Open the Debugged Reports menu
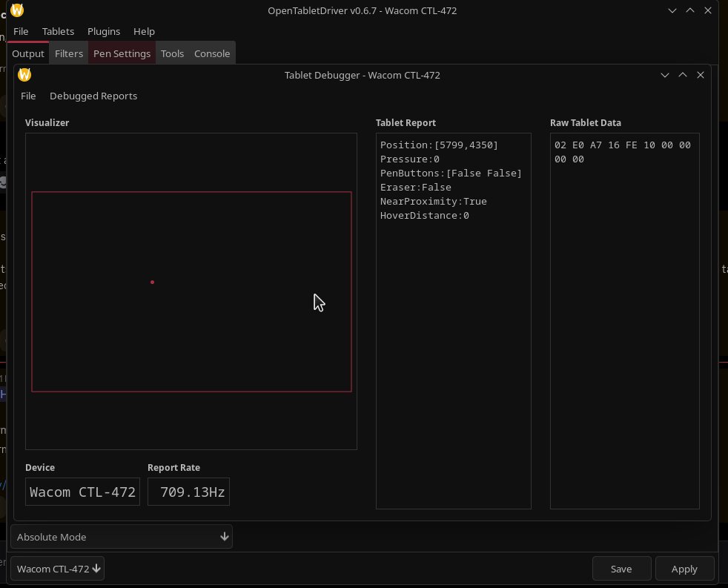Viewport: 728px width, 588px height. click(93, 96)
